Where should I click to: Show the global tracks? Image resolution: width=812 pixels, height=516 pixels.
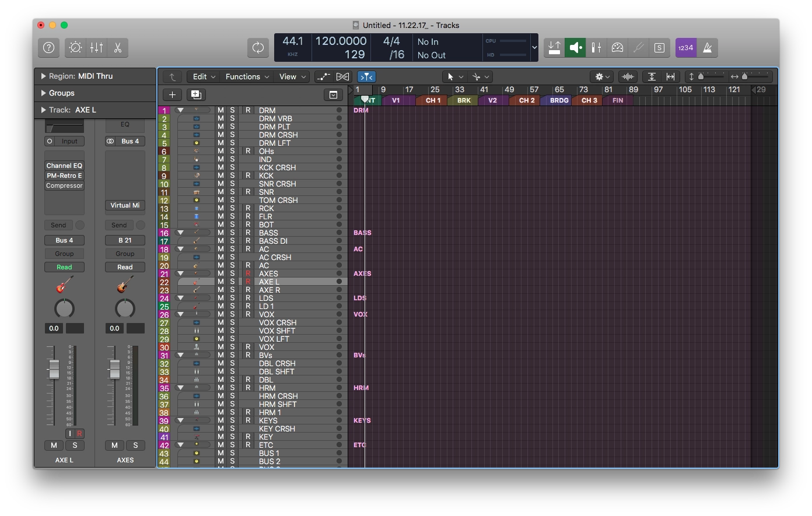coord(333,94)
